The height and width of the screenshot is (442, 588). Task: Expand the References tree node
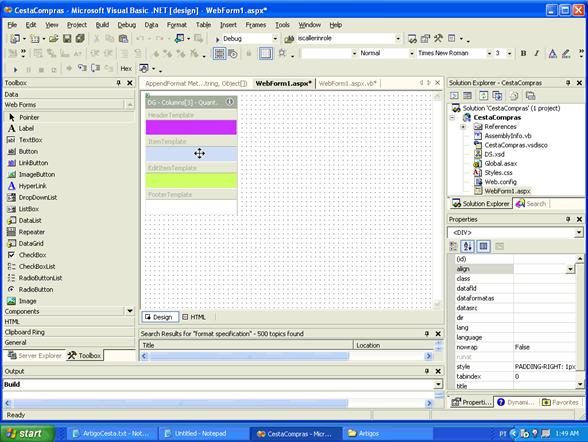click(x=463, y=127)
